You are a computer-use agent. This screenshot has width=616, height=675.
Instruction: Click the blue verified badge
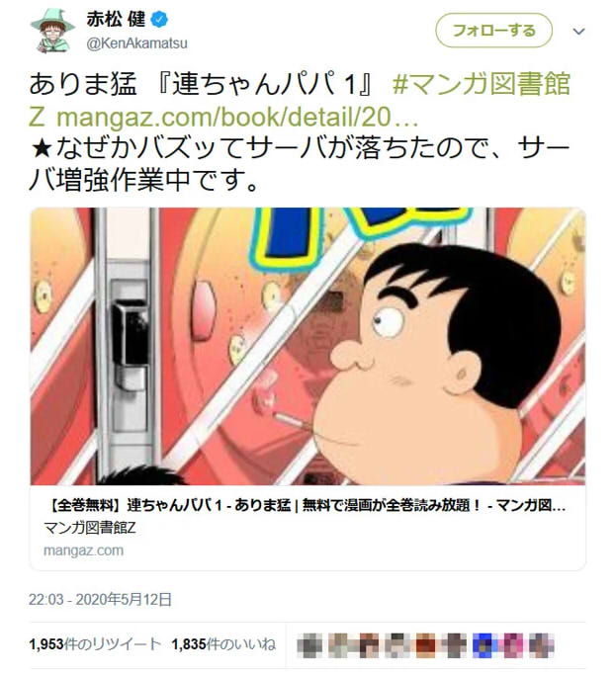click(x=160, y=20)
